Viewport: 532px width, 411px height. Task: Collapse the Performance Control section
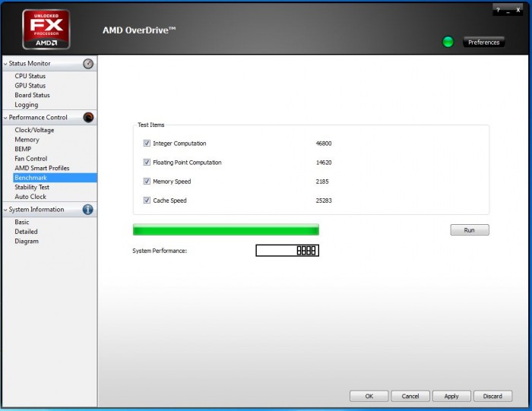pyautogui.click(x=5, y=118)
